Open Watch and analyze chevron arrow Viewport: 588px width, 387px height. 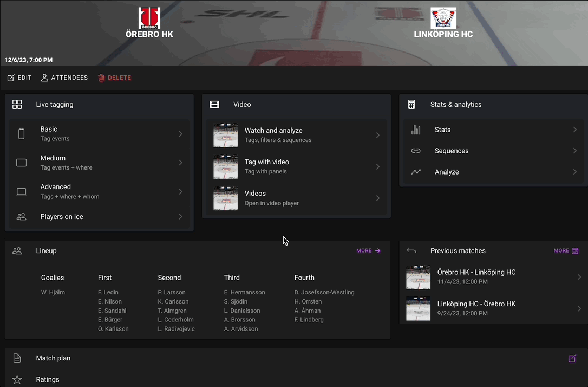point(377,136)
